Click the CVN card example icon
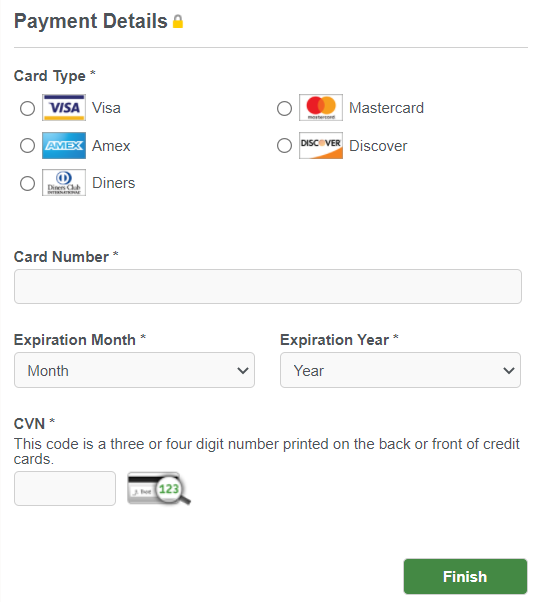The height and width of the screenshot is (602, 537). pos(159,488)
